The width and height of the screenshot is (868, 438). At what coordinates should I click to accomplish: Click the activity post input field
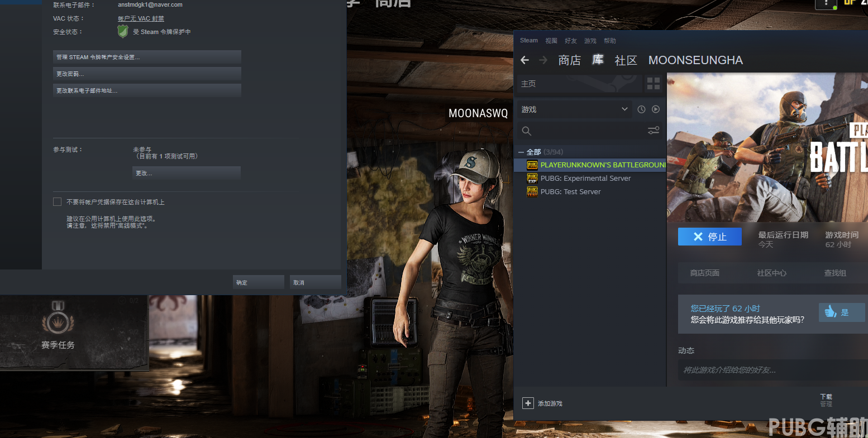(x=773, y=370)
